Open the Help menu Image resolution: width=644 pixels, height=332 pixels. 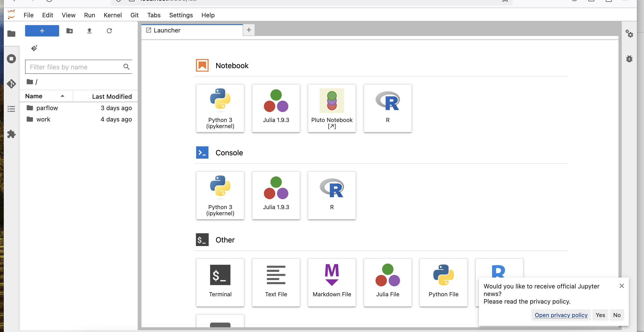(x=208, y=15)
